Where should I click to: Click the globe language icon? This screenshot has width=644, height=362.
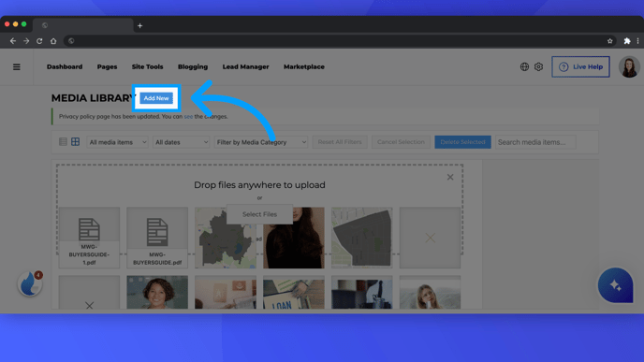(x=524, y=66)
